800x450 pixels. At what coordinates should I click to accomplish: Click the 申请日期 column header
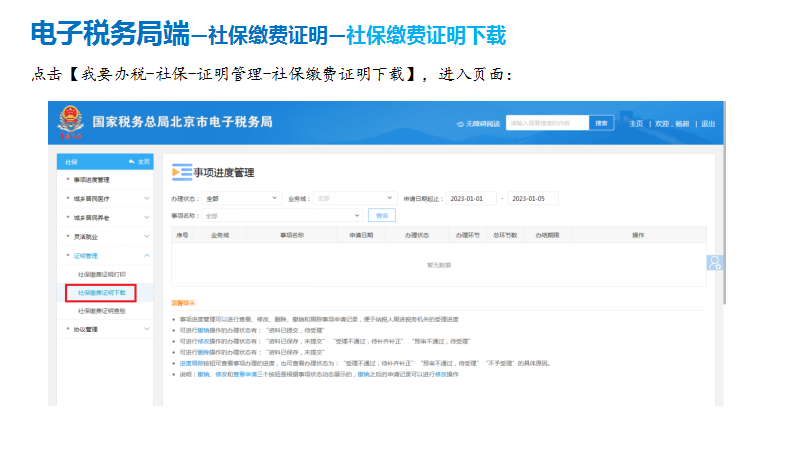click(361, 235)
